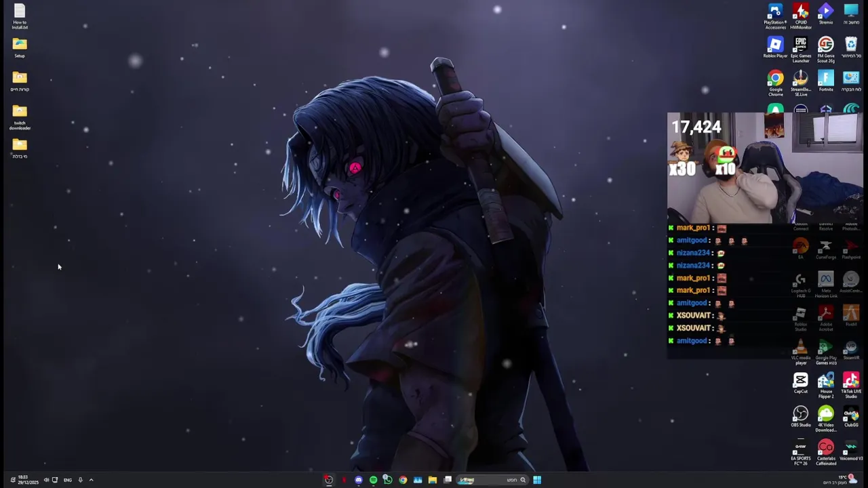Launch EA SPORTS FC 26 shortcut

coord(801,453)
